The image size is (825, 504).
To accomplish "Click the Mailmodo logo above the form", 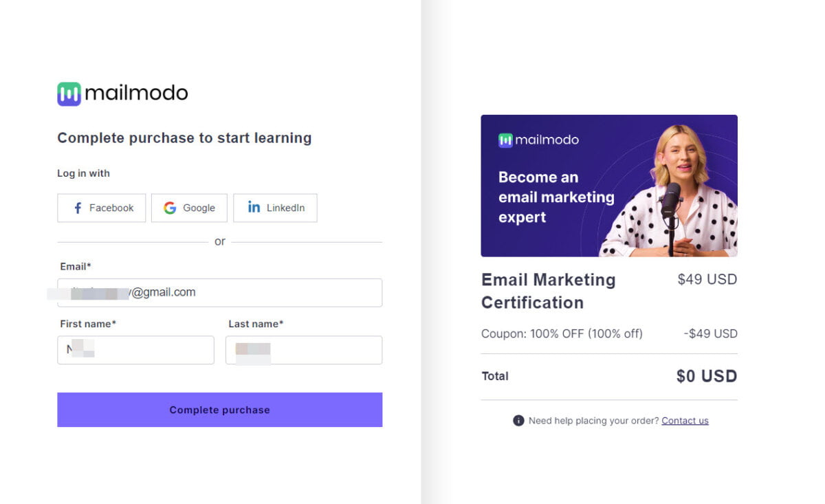I will (121, 93).
